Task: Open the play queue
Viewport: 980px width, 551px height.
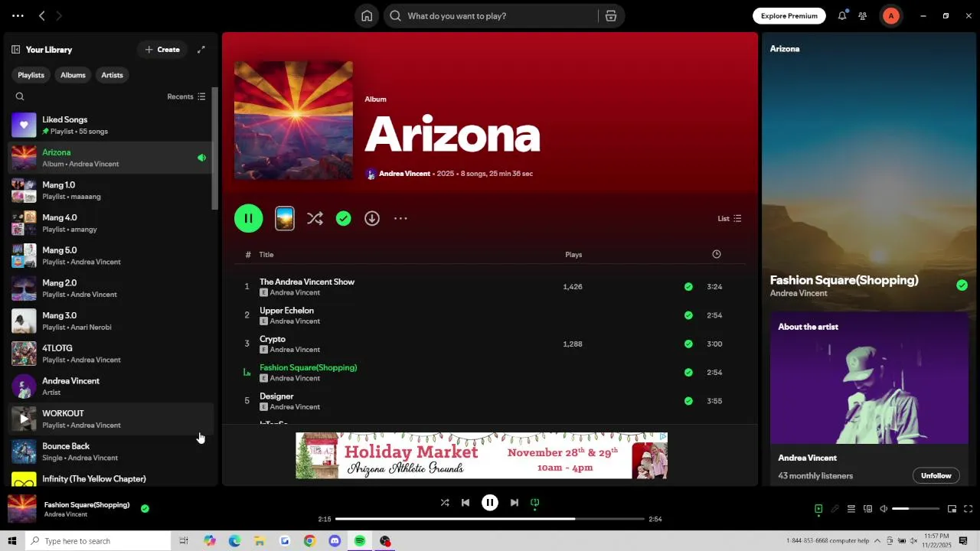Action: click(851, 509)
